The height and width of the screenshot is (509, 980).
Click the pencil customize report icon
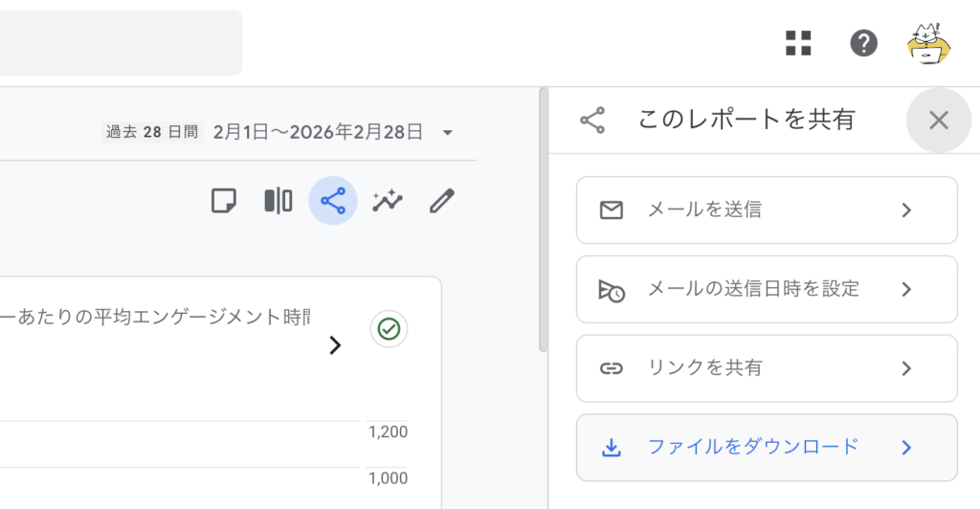click(441, 201)
